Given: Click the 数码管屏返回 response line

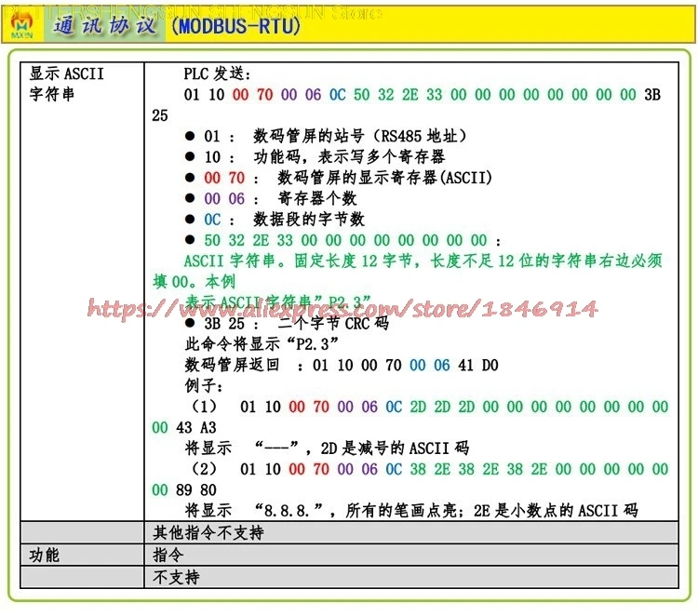Looking at the screenshot, I should [342, 365].
